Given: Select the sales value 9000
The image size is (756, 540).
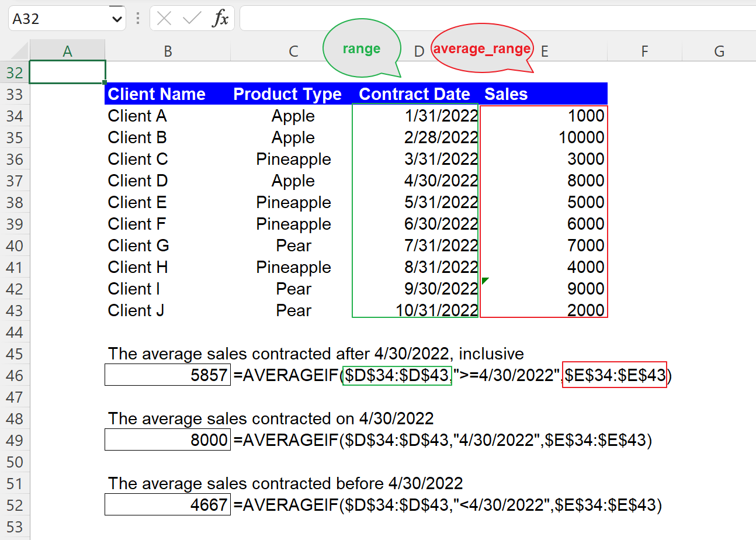Looking at the screenshot, I should point(544,289).
